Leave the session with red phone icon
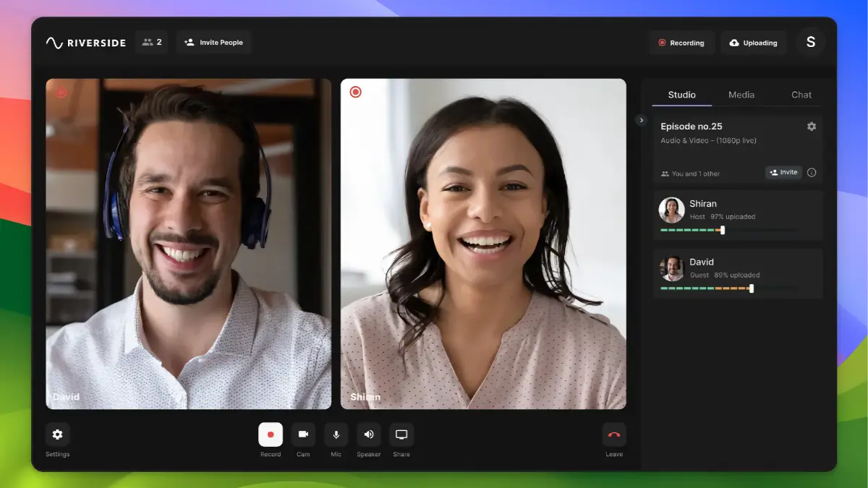868x488 pixels. 614,435
